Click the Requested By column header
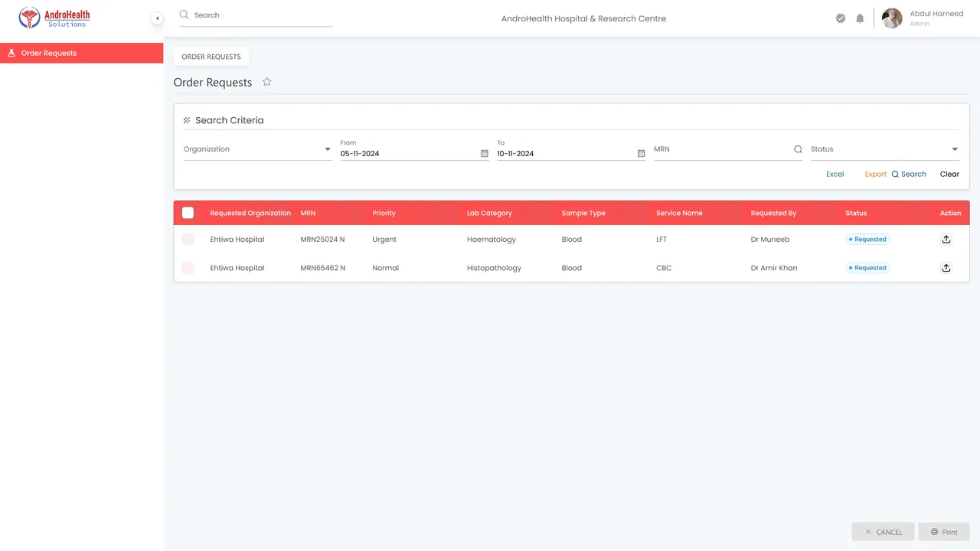980x551 pixels. [x=773, y=214]
